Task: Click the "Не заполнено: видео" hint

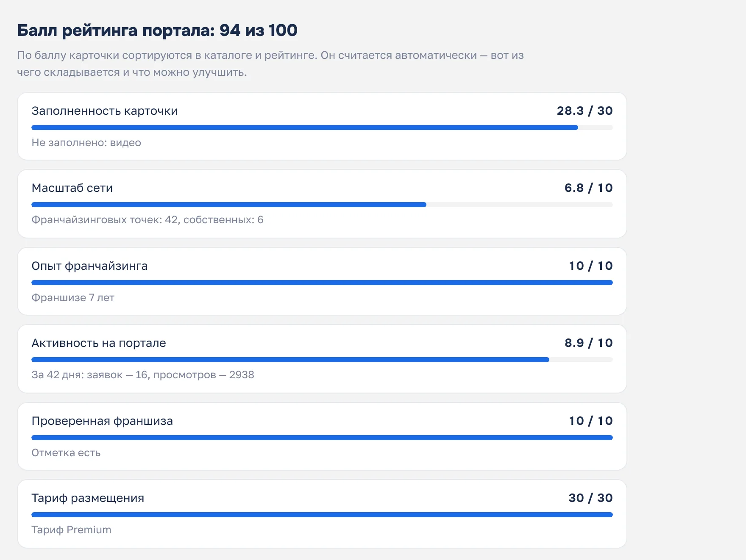Action: pyautogui.click(x=86, y=143)
